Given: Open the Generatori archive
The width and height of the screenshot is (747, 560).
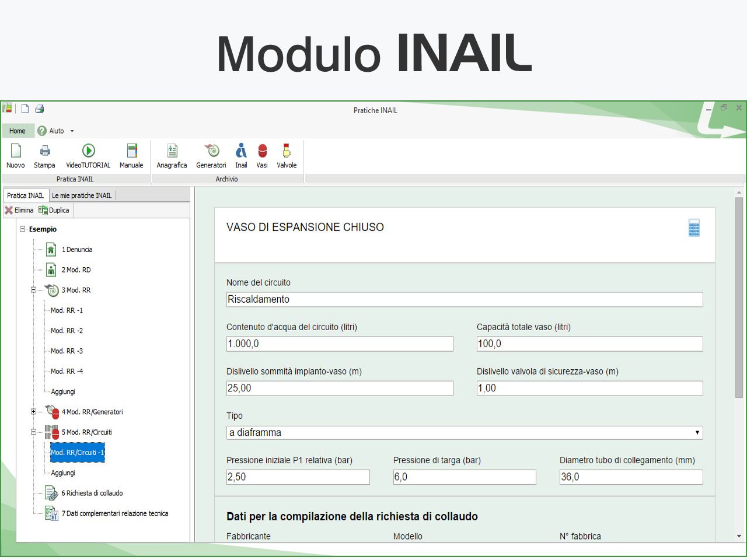Looking at the screenshot, I should click(x=211, y=156).
